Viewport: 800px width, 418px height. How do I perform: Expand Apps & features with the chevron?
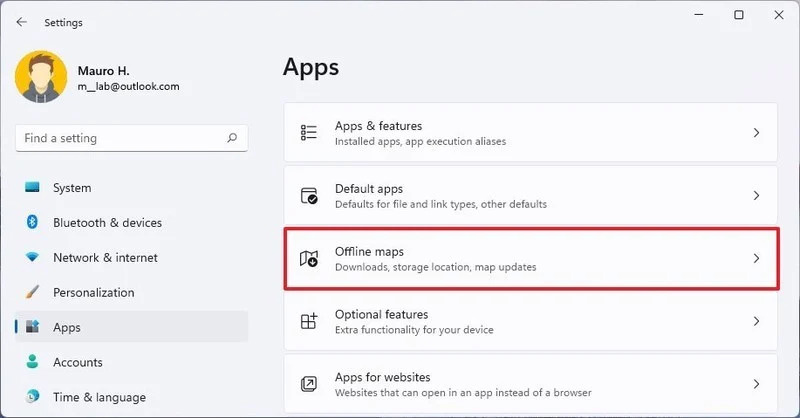(x=756, y=133)
